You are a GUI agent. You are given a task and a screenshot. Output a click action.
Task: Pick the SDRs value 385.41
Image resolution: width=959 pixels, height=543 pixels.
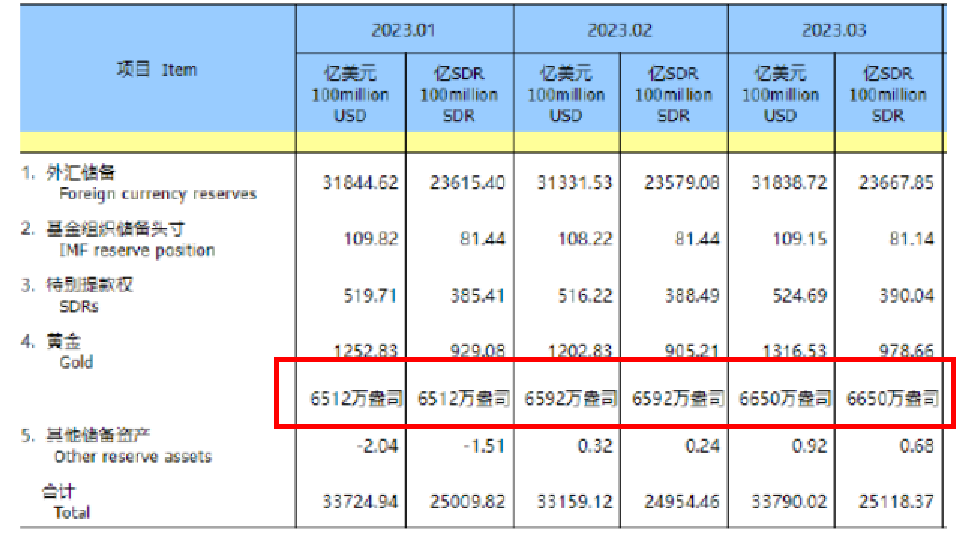pyautogui.click(x=478, y=296)
